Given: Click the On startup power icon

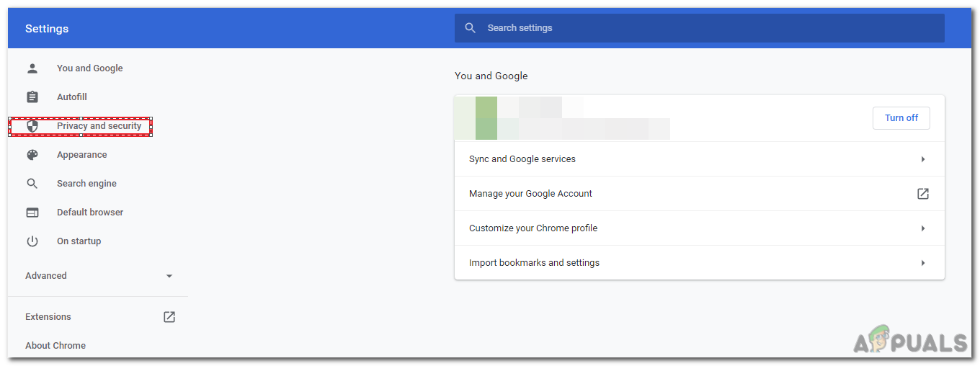Looking at the screenshot, I should (x=32, y=241).
